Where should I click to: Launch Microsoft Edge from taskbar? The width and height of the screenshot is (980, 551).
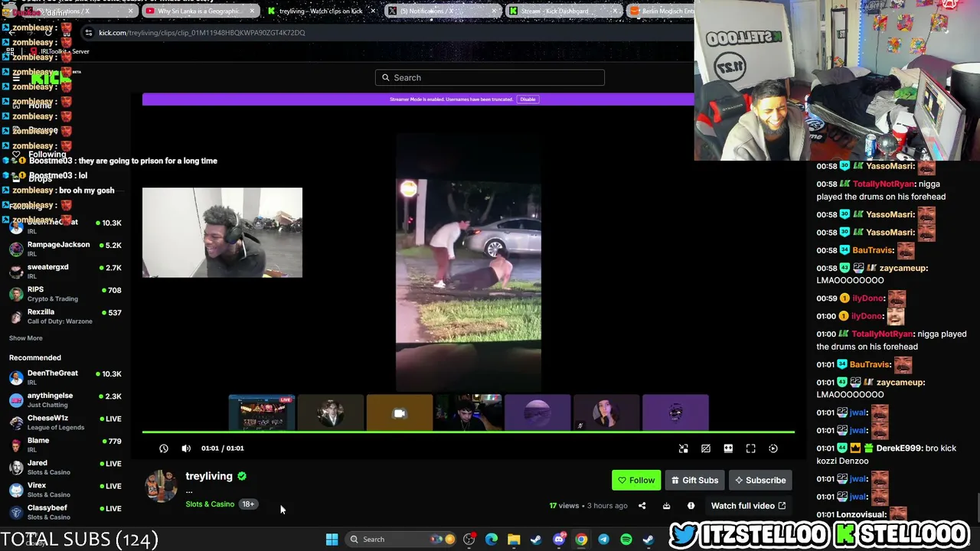pyautogui.click(x=491, y=540)
